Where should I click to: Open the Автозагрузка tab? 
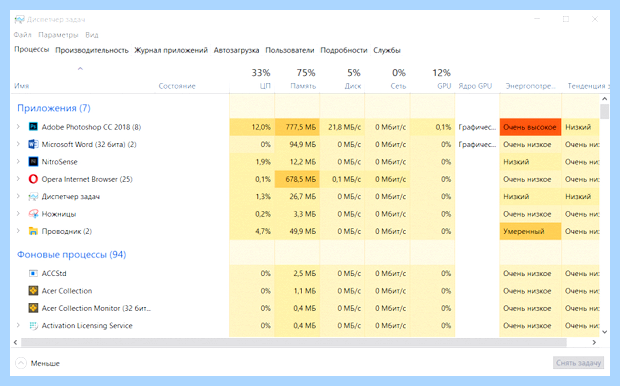pos(236,50)
